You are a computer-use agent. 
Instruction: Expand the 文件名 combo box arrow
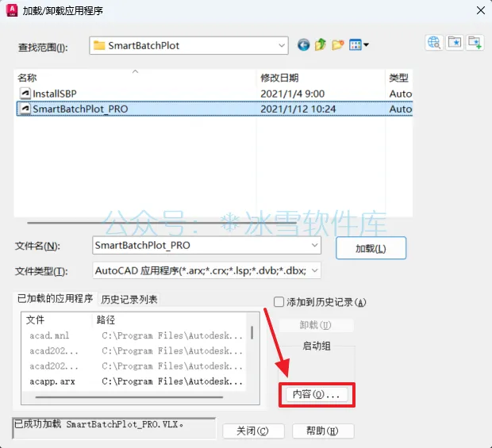[x=315, y=245]
